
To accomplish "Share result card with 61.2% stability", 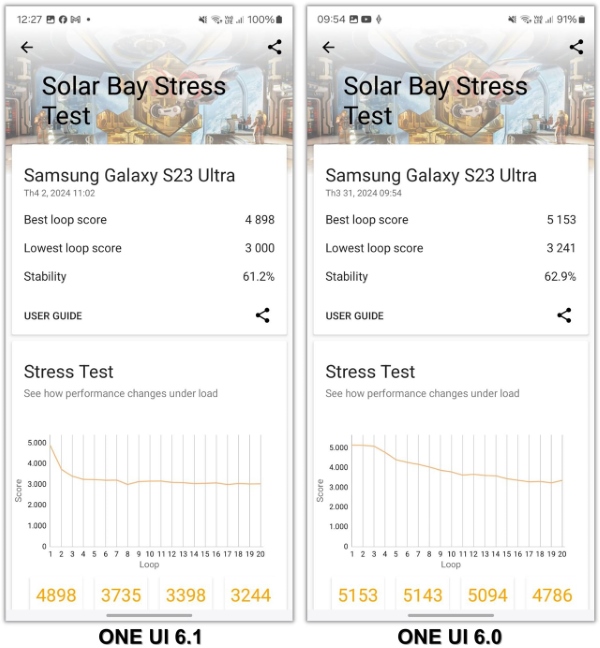I will tap(262, 315).
